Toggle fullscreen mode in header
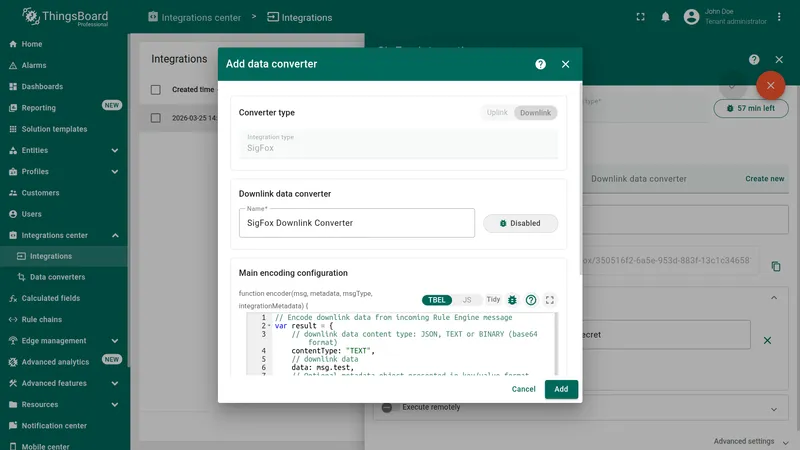This screenshot has width=800, height=450. point(640,17)
